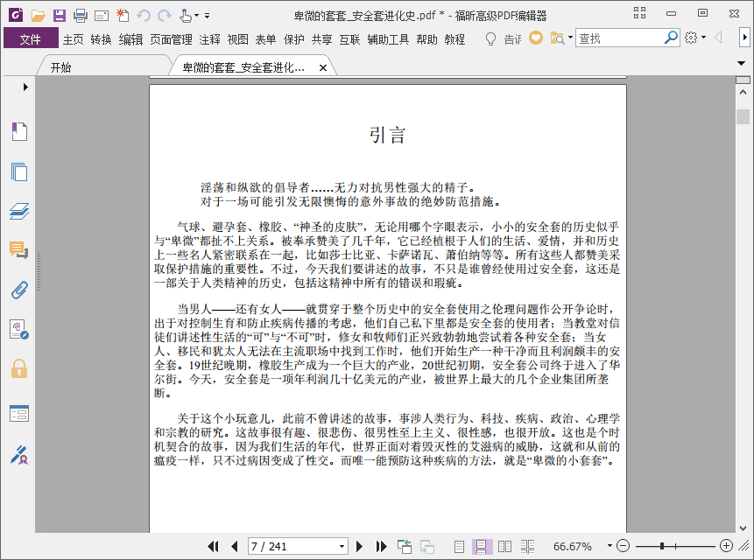Go to the next page
754x560 pixels.
click(359, 546)
